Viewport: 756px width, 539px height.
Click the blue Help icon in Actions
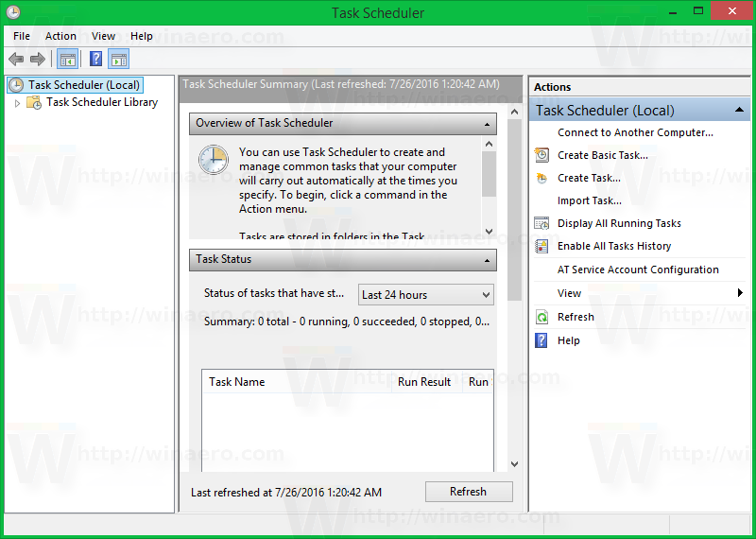point(541,340)
